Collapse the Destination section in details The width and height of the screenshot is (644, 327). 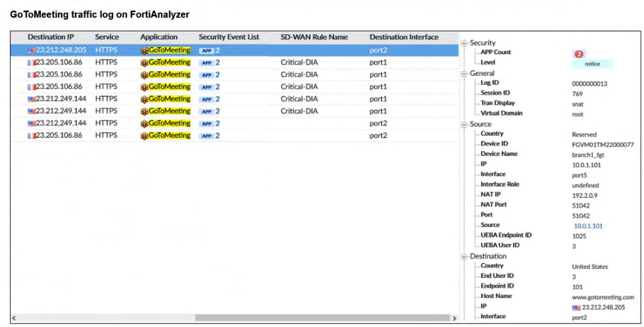coord(464,257)
